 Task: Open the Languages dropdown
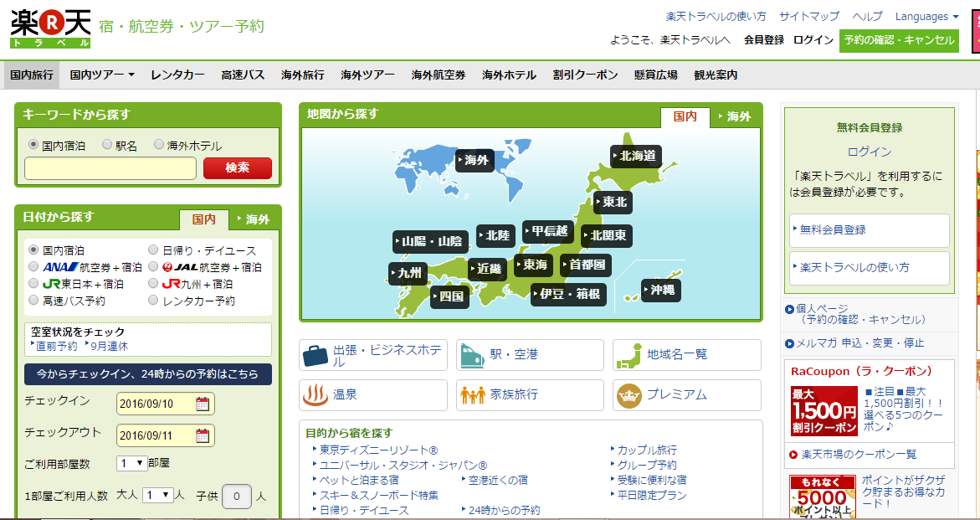click(927, 17)
